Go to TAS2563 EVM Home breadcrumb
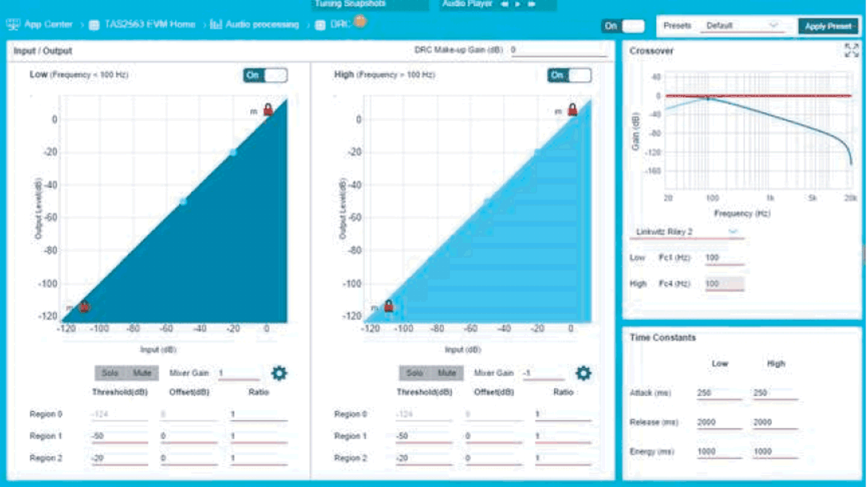The height and width of the screenshot is (487, 868). [150, 25]
